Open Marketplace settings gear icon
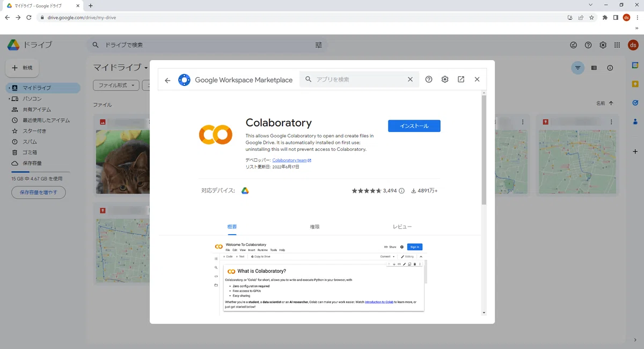644x349 pixels. tap(445, 79)
